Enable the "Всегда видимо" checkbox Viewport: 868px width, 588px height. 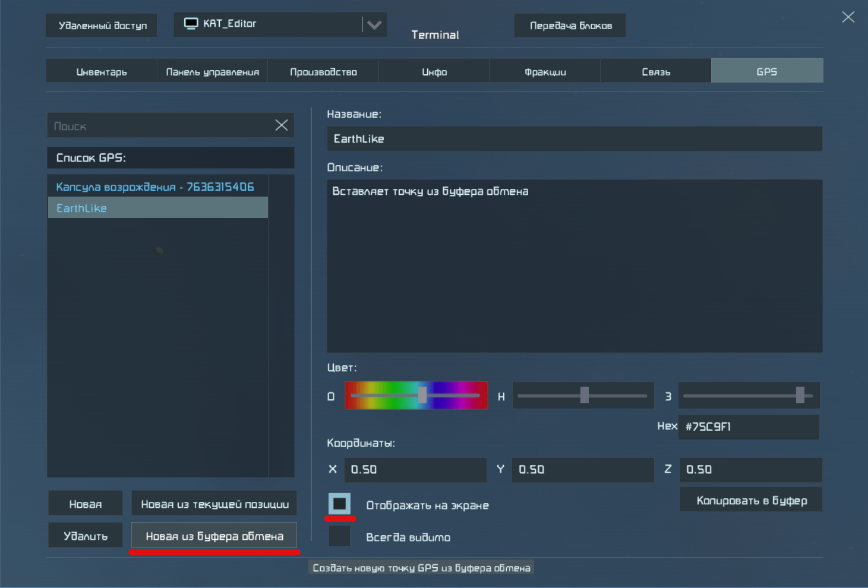[339, 536]
